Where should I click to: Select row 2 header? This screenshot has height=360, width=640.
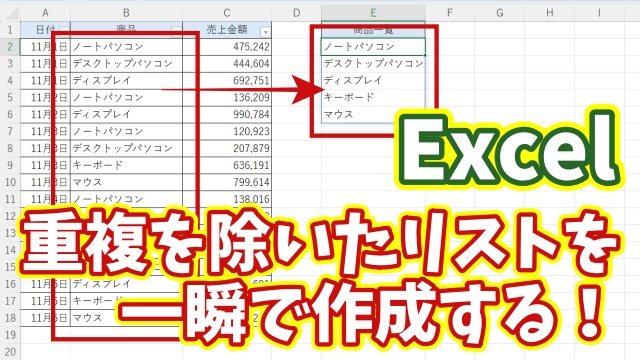click(10, 47)
